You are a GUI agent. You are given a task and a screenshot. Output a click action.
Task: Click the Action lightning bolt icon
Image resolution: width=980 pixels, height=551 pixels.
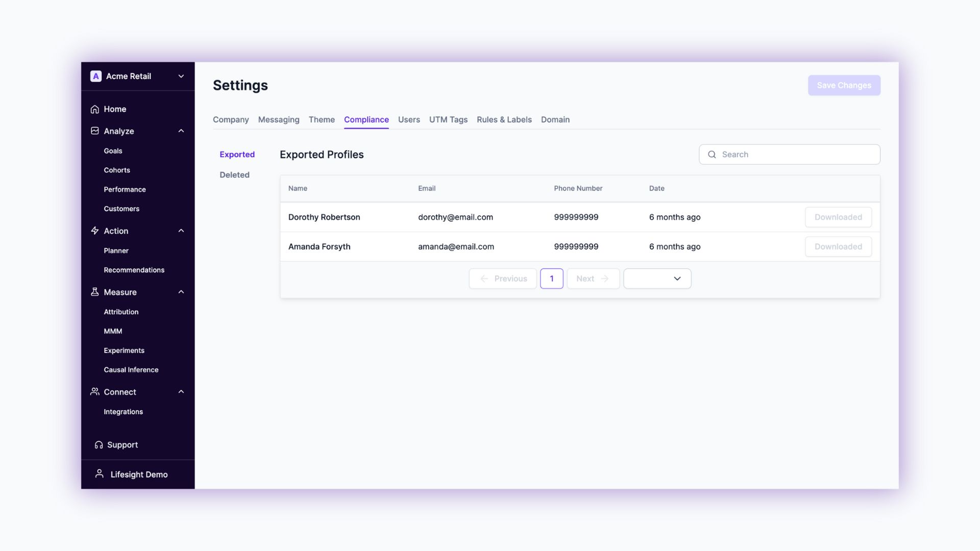tap(94, 231)
